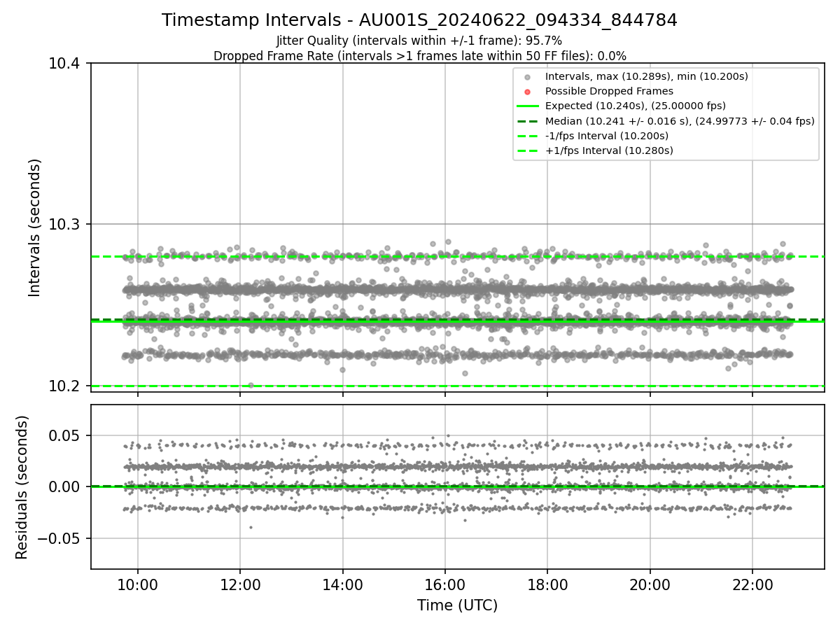Click the dark green dashed sample beside Median
The height and width of the screenshot is (630, 840).
pos(528,121)
